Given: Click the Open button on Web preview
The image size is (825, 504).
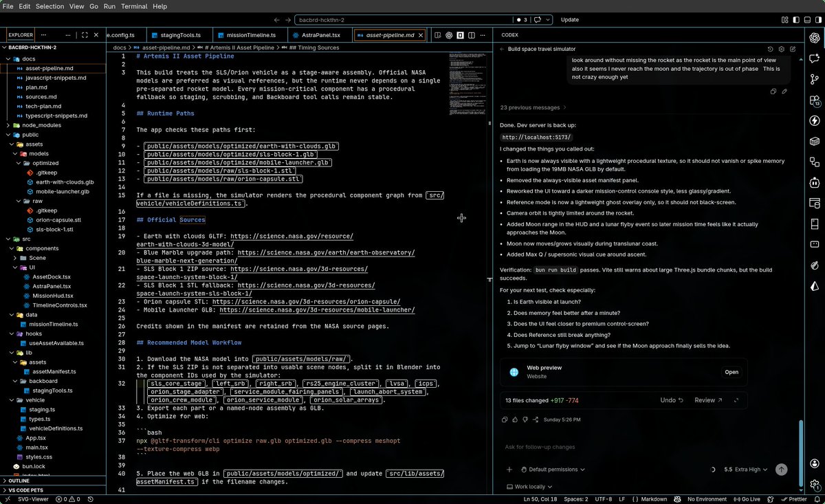Looking at the screenshot, I should point(731,372).
